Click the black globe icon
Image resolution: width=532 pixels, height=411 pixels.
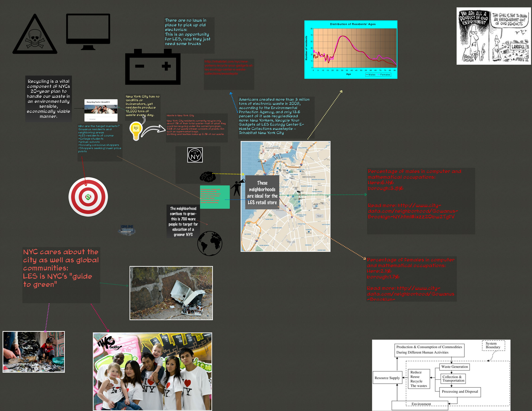(x=210, y=243)
